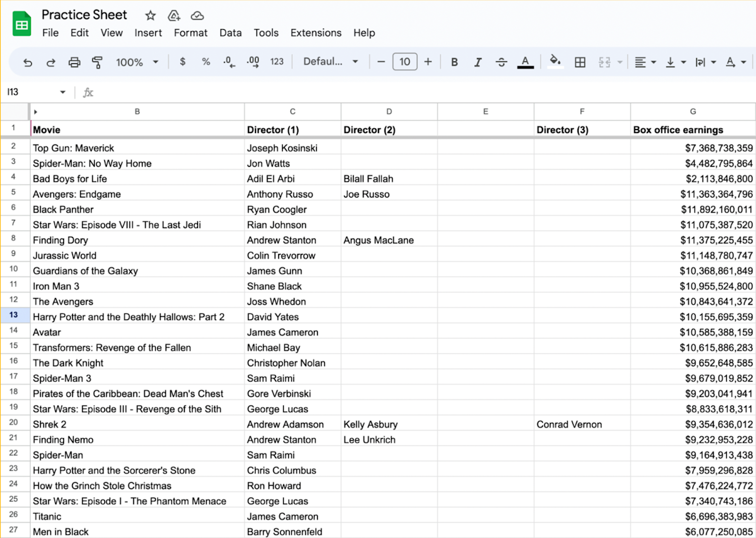Click the Redo arrow icon

click(51, 62)
